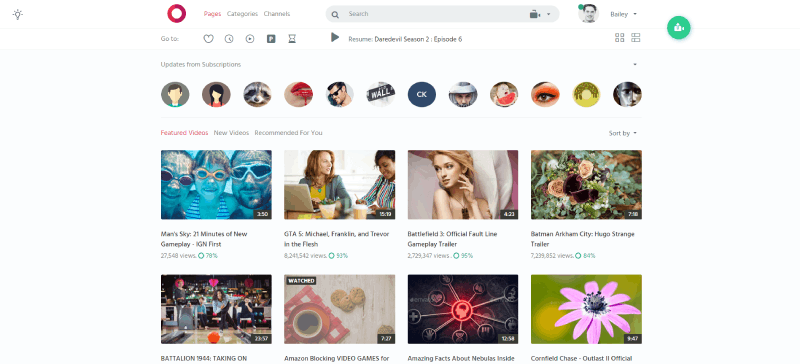Screen dimensions: 800x364
Task: Open the red circle logo home
Action: click(x=177, y=13)
